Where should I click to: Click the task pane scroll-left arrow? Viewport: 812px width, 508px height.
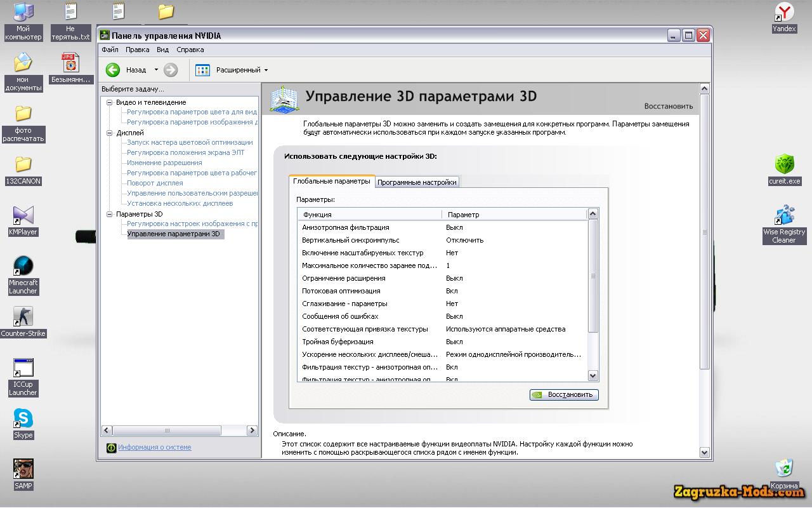107,430
